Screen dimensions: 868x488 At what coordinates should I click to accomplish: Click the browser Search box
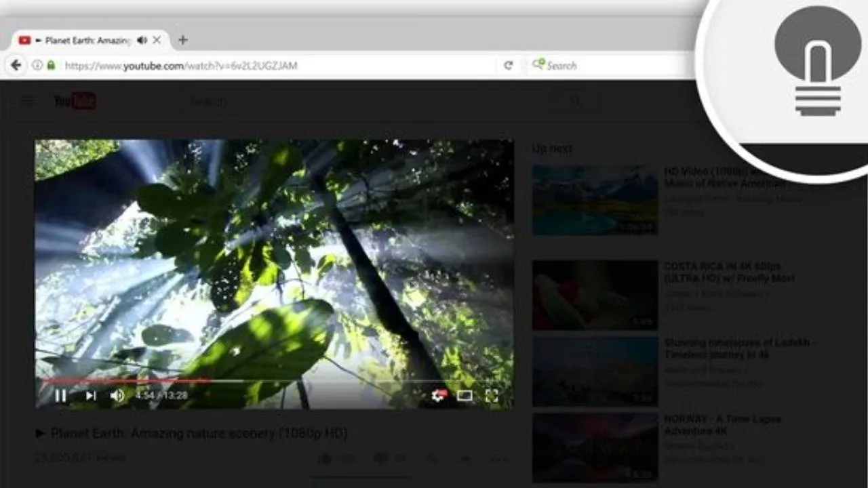(x=610, y=65)
